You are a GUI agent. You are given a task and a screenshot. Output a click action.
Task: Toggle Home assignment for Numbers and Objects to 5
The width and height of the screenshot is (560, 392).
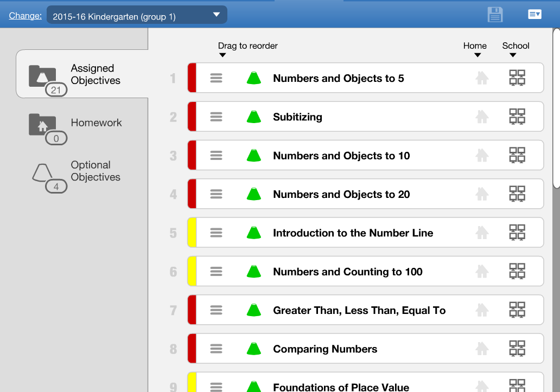[x=481, y=78]
